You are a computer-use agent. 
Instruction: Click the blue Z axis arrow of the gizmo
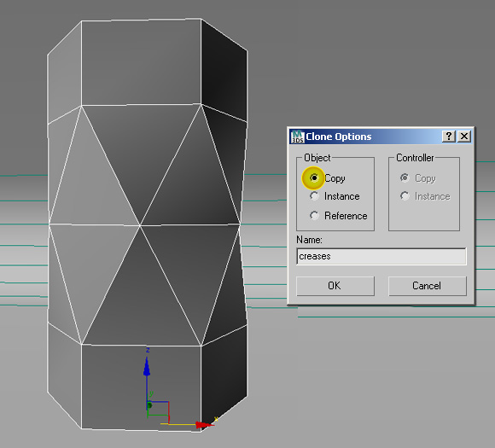coord(147,367)
